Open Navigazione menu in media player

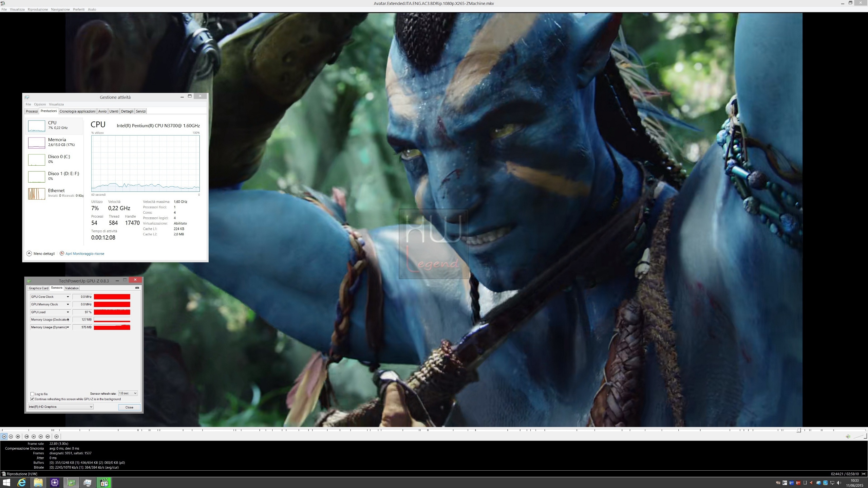pos(60,9)
